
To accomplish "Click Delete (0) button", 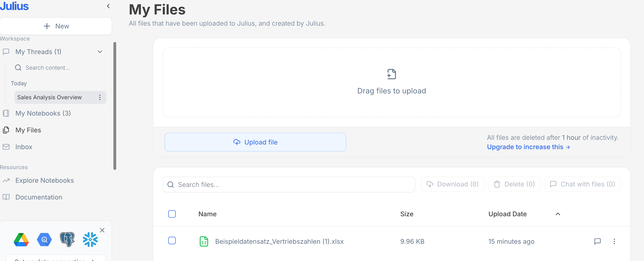I will point(514,184).
